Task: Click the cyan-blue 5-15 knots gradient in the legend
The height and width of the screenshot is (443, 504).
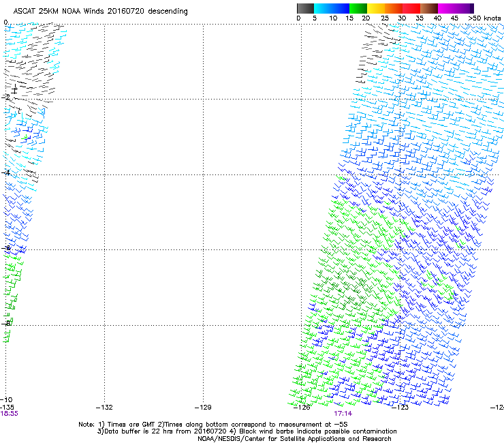Action: tap(332, 8)
